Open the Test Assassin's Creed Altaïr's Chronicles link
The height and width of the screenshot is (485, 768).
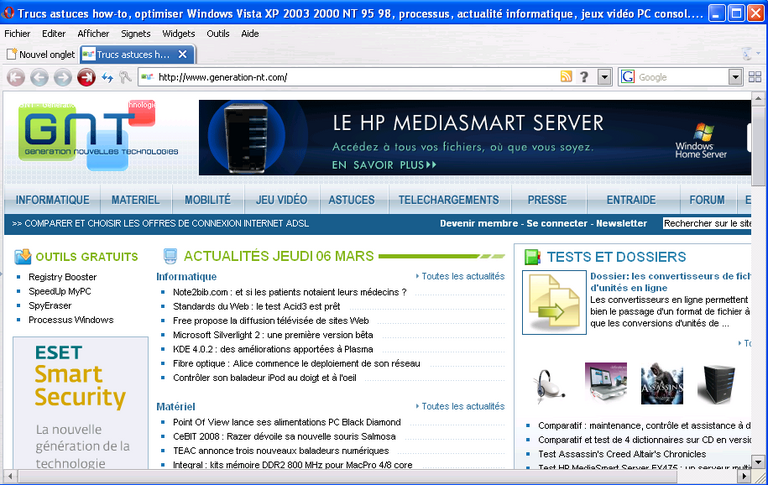tap(622, 454)
